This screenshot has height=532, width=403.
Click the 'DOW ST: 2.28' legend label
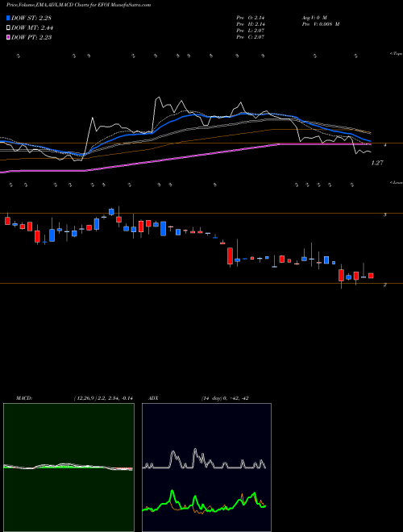tap(31, 18)
